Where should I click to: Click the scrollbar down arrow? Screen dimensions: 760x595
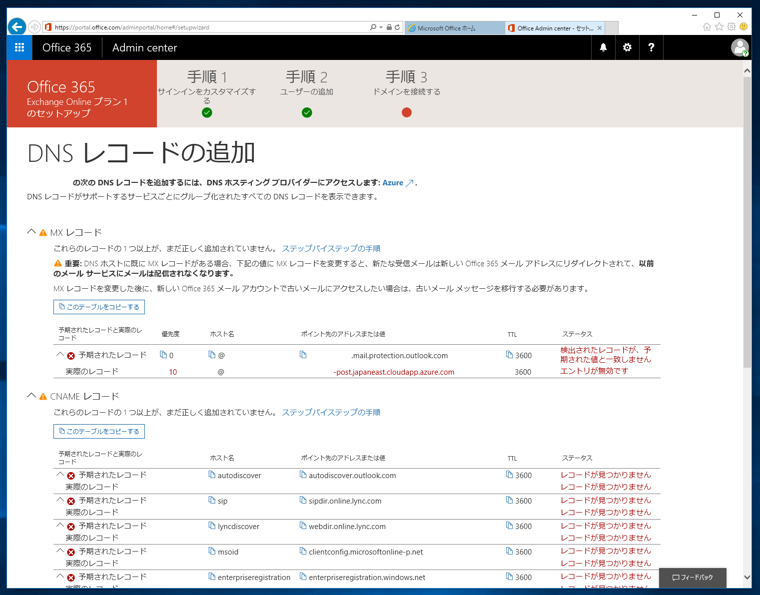(747, 577)
